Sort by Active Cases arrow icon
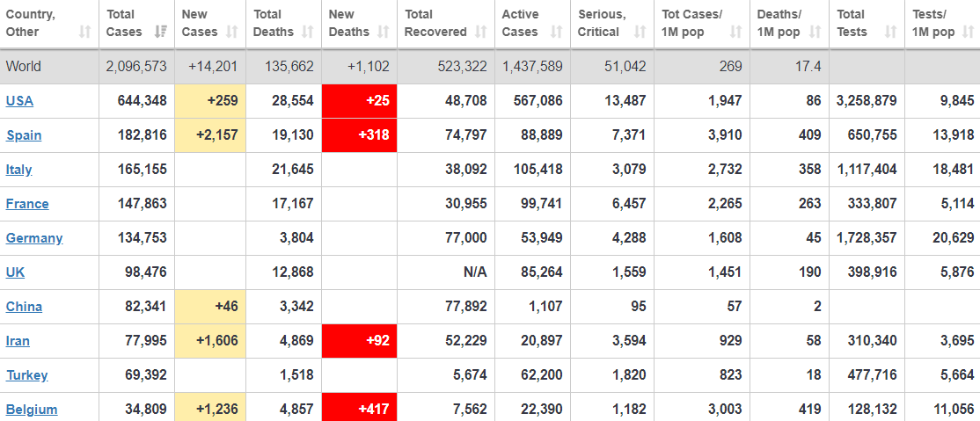Screen dimensions: 980x421 pos(557,33)
